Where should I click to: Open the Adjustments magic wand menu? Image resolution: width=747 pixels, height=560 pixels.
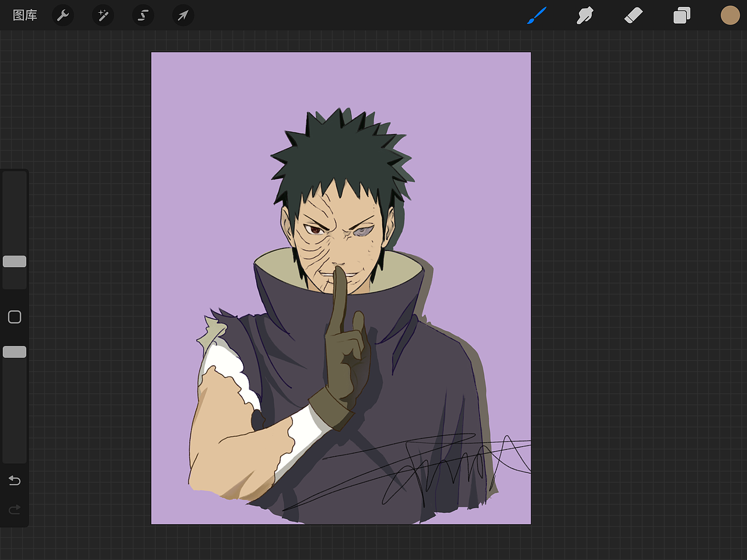point(103,15)
